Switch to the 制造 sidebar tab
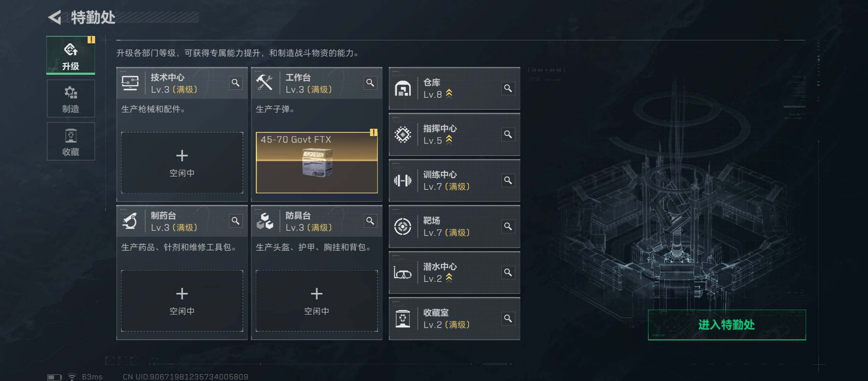This screenshot has width=868, height=381. 71,98
